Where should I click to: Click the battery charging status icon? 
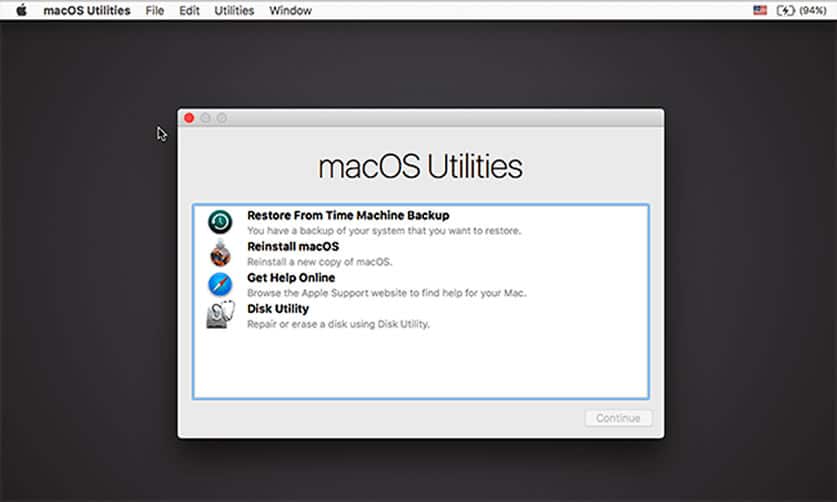[x=785, y=10]
